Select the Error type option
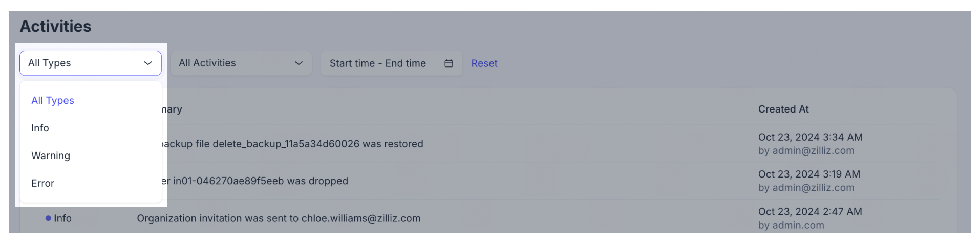Viewport: 980px width, 244px height. coord(42,184)
